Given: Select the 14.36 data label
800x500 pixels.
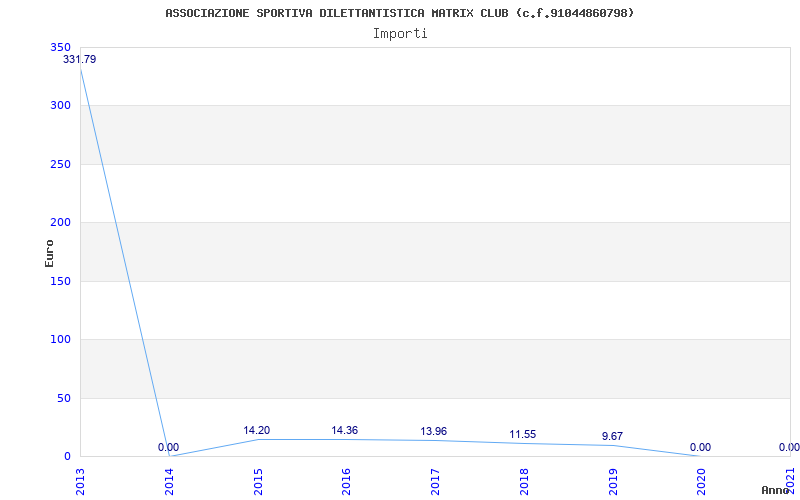Looking at the screenshot, I should pos(344,430).
